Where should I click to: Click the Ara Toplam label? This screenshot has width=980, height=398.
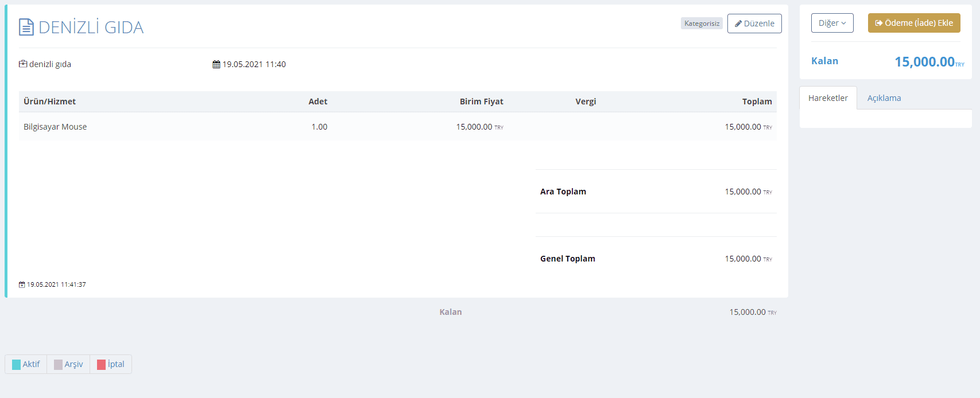coord(563,192)
